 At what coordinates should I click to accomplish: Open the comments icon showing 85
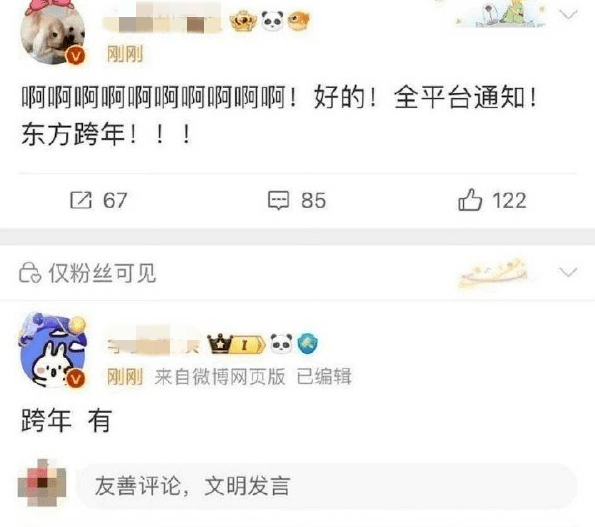[x=279, y=200]
